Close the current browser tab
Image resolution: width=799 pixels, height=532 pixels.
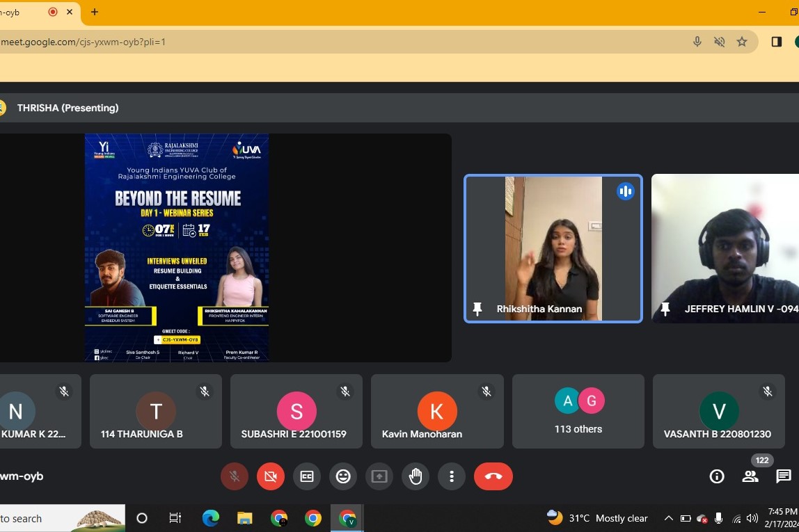[70, 12]
